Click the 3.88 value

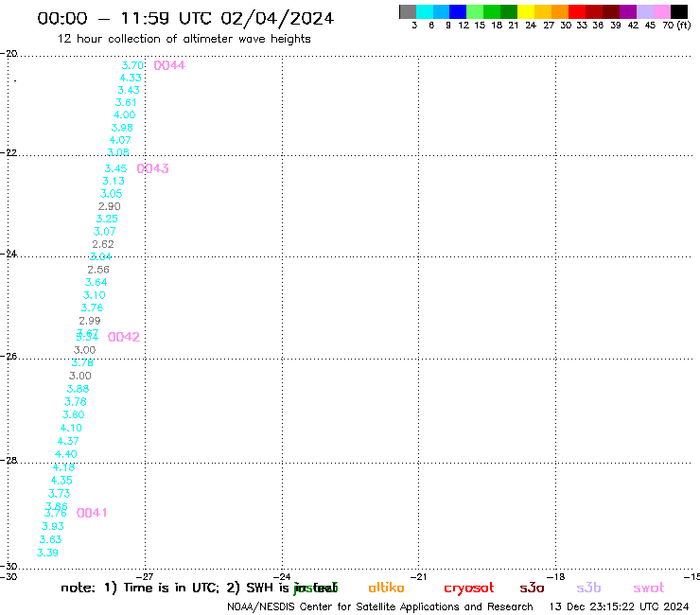tap(79, 389)
